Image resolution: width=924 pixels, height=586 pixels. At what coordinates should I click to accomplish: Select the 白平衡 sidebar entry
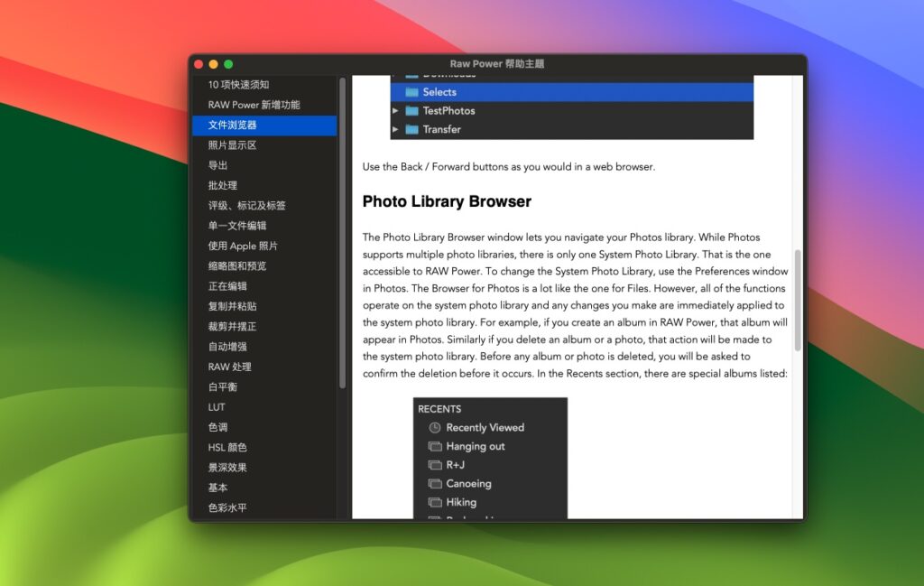tap(222, 386)
